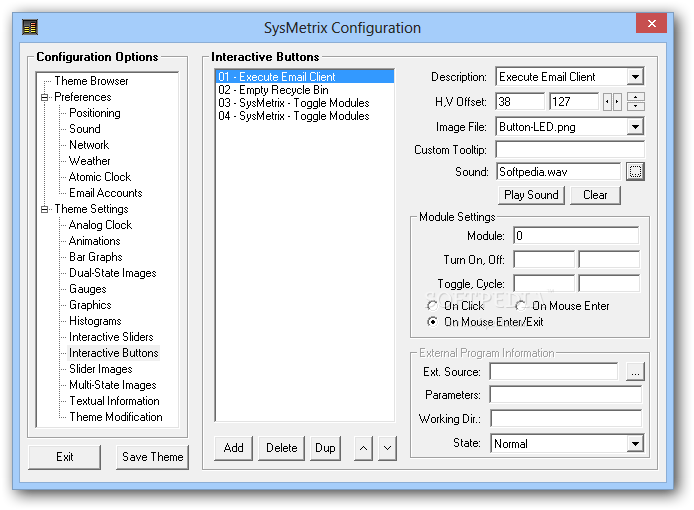
Task: Select Multi-State Images in tree
Action: pyautogui.click(x=113, y=385)
